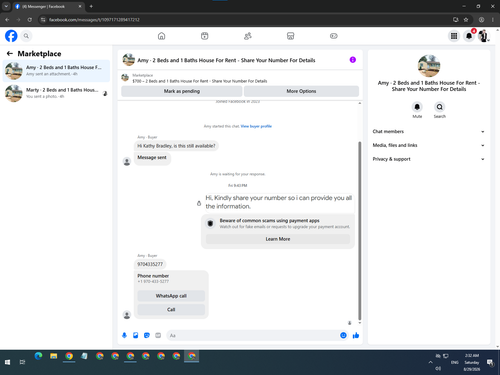Reload the page with the refresh icon

click(x=30, y=20)
